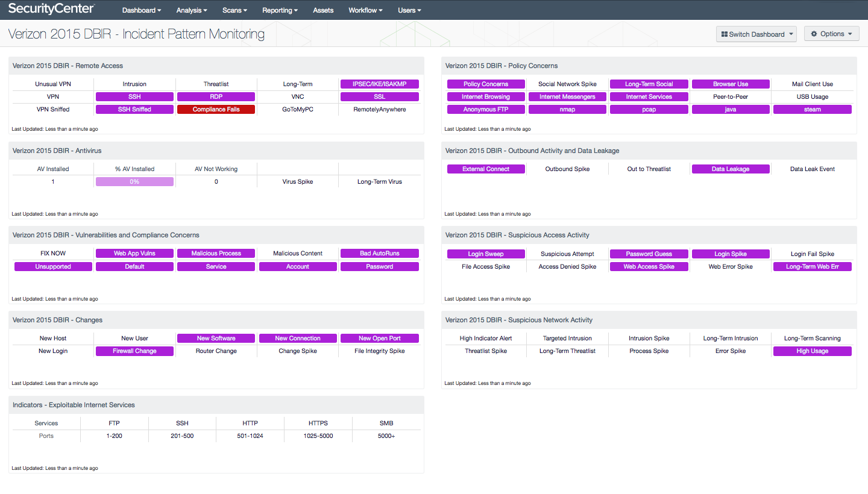The height and width of the screenshot is (494, 868).
Task: Click the Out to Threatlist cell
Action: 649,169
